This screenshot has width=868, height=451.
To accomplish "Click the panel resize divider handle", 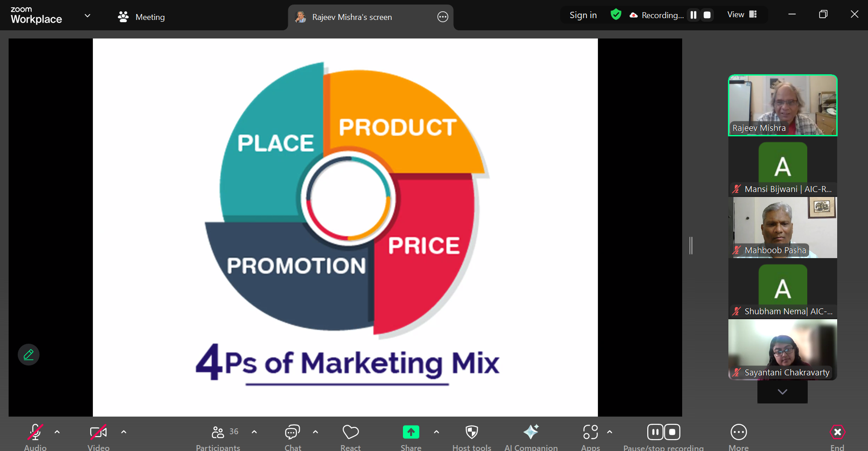I will [x=691, y=245].
